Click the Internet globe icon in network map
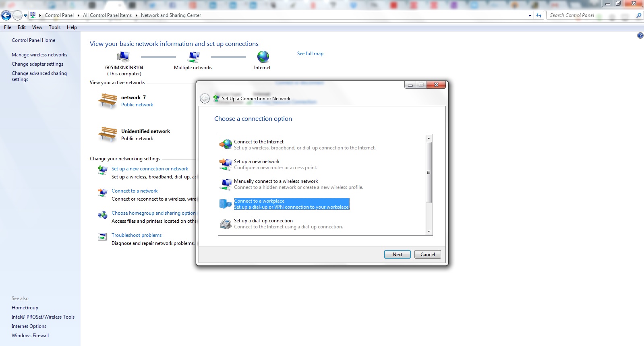 [x=263, y=57]
